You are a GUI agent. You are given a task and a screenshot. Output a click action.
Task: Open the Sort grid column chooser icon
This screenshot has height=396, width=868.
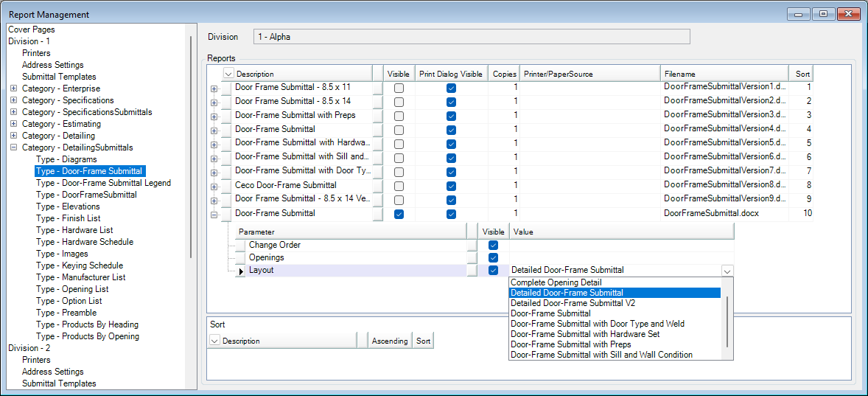(214, 341)
